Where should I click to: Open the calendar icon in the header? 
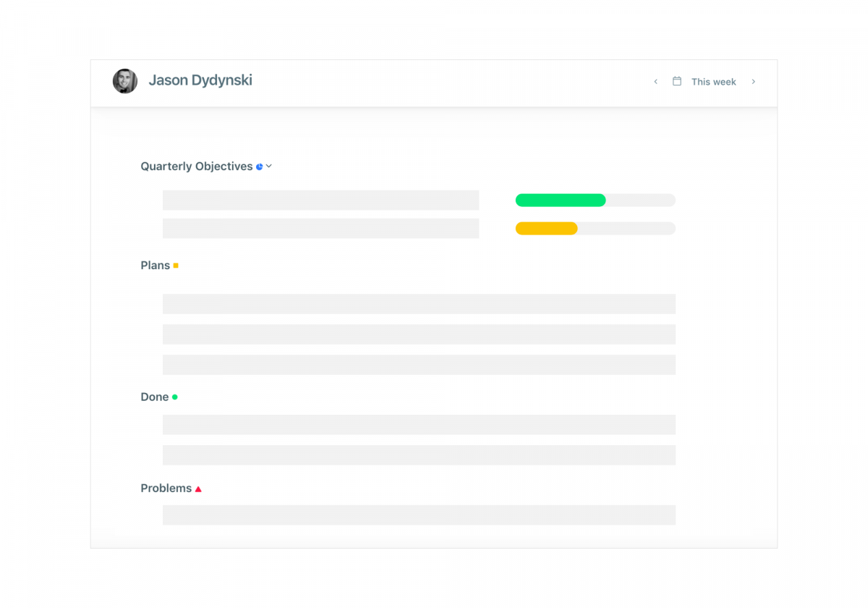point(677,81)
